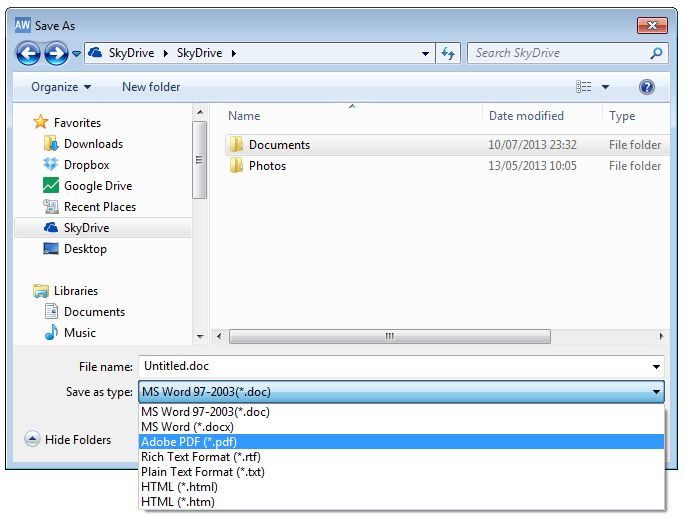Click the New folder button
This screenshot has height=518, width=685.
[x=151, y=87]
